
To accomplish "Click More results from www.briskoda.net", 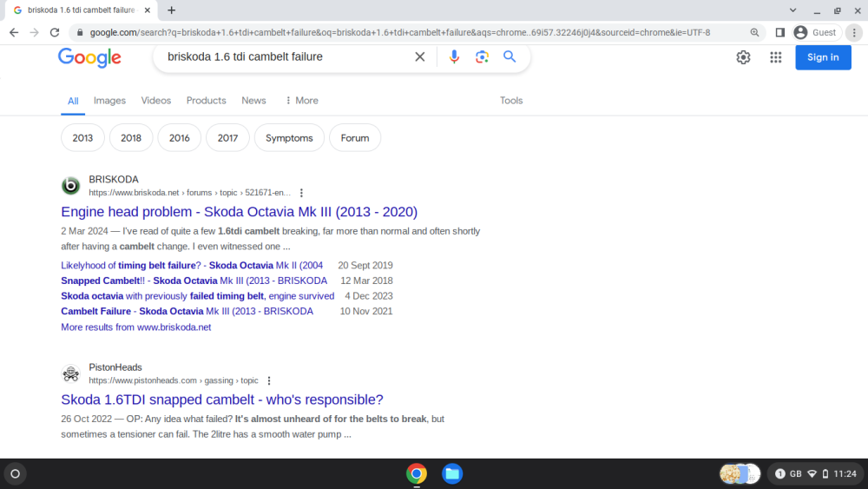I will point(135,327).
